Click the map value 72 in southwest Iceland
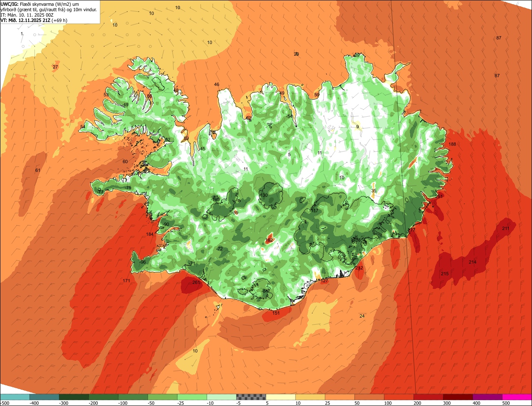 click(x=220, y=249)
